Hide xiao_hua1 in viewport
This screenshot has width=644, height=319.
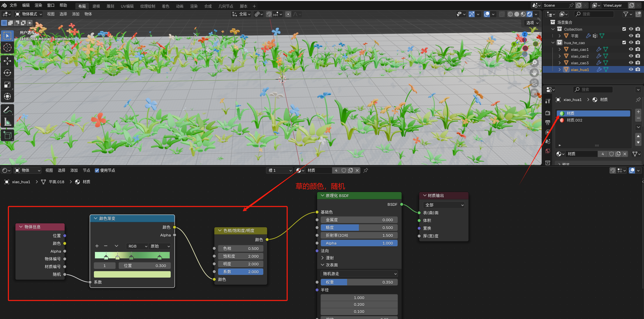coord(631,70)
